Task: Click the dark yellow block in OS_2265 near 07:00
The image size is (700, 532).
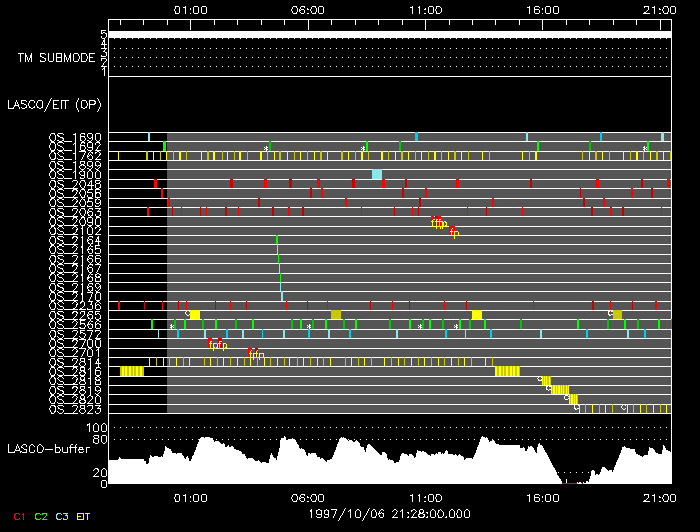Action: click(336, 315)
